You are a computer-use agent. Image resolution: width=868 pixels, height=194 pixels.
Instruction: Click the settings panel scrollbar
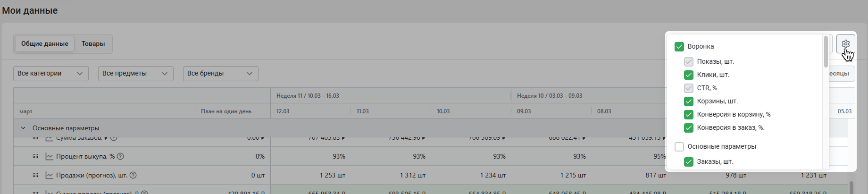click(x=826, y=52)
